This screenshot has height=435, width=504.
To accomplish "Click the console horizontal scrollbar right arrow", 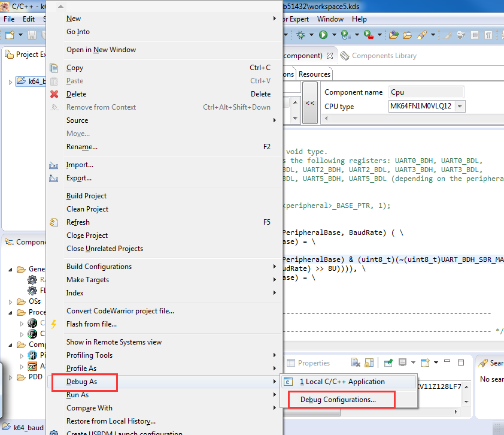I will coord(456,412).
